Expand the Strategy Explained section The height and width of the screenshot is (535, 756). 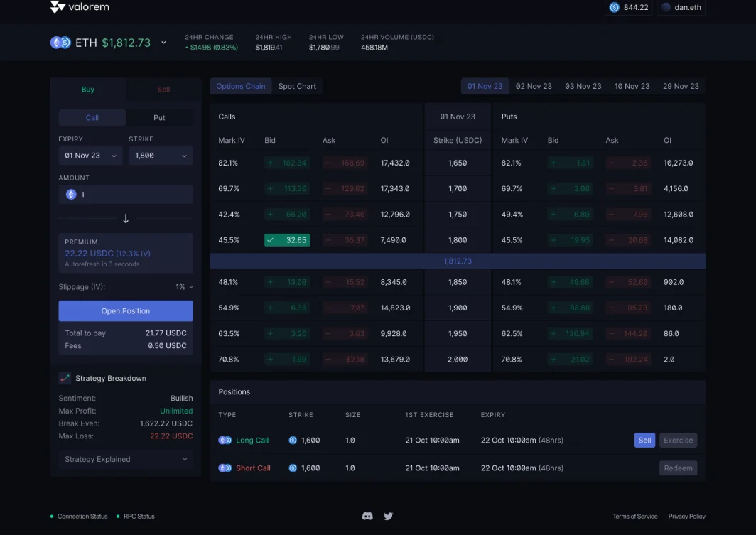point(126,459)
